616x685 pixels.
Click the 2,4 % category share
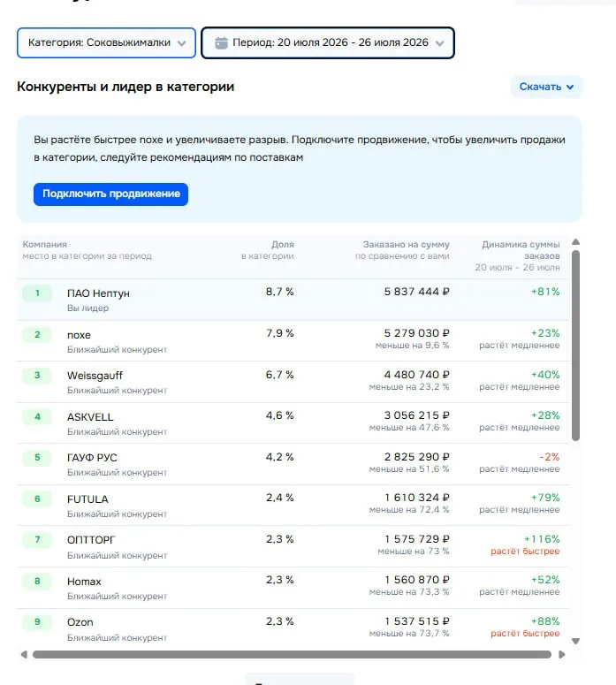pos(279,497)
